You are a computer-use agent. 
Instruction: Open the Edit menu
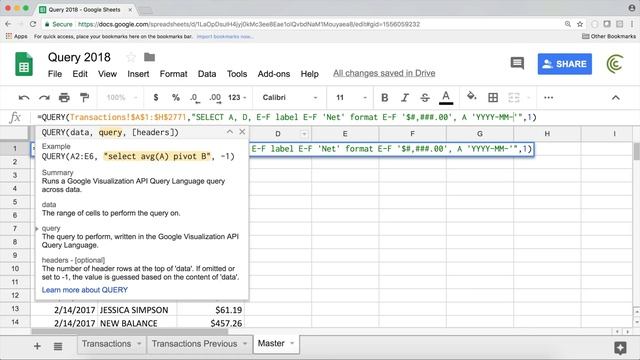tap(80, 74)
